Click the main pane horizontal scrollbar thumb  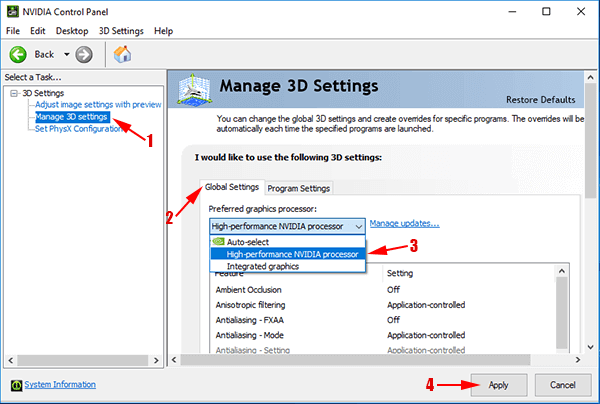355,360
